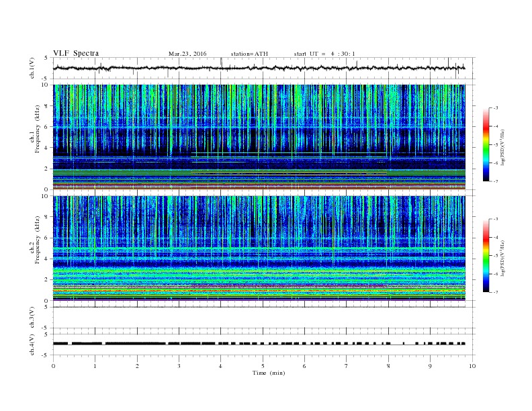532x411 pixels.
Task: Click the ch.1 colorbar "log(PSD)(V²/Hz)" label
Action: (503, 148)
